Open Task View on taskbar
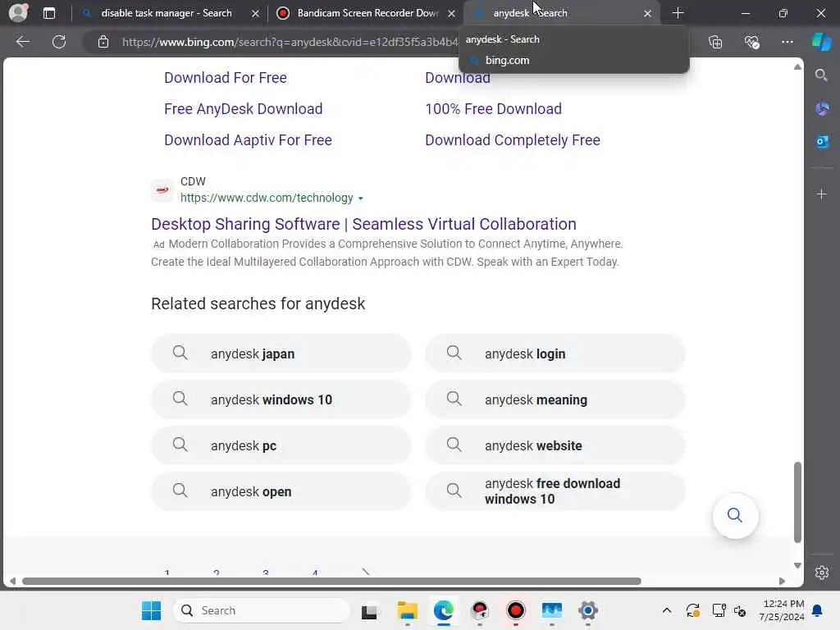840x630 pixels. pos(369,610)
